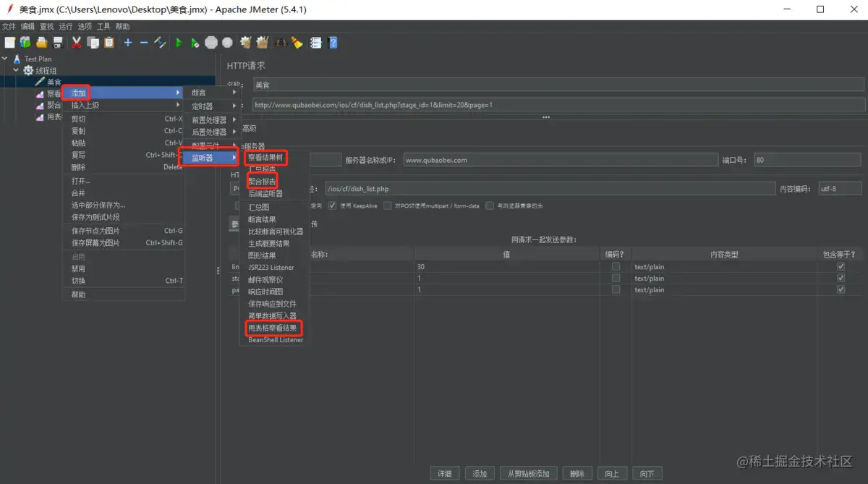Click the gear icon of 线程组

[28, 70]
